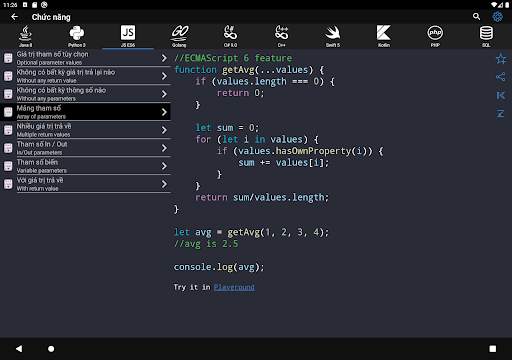Screen dimensions: 512x360
Task: Click document icon beside Optional parameter values
Action: (x=8, y=58)
